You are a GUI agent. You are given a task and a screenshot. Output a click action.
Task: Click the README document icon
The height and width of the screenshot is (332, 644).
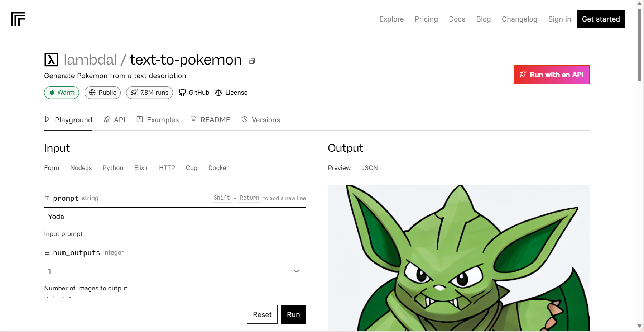coord(193,119)
